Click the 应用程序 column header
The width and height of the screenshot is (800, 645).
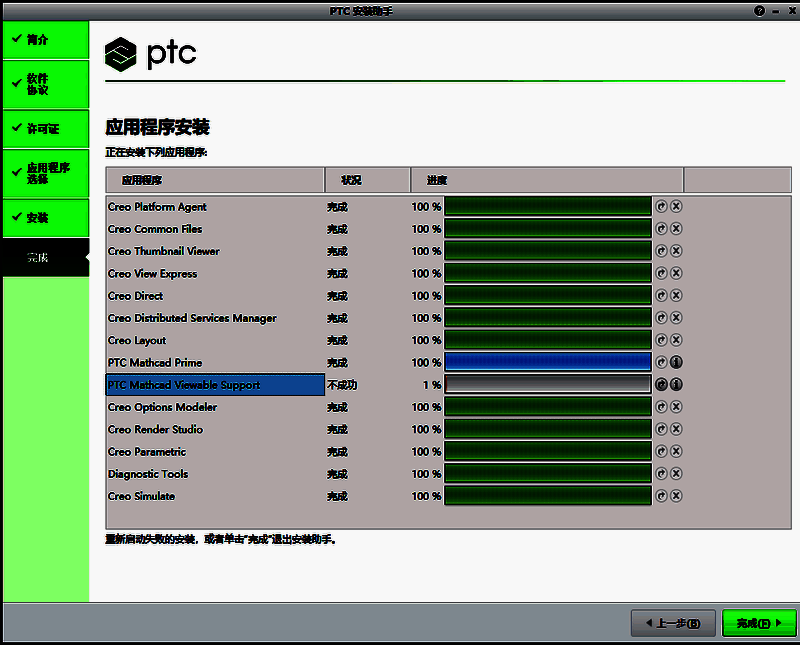point(215,181)
